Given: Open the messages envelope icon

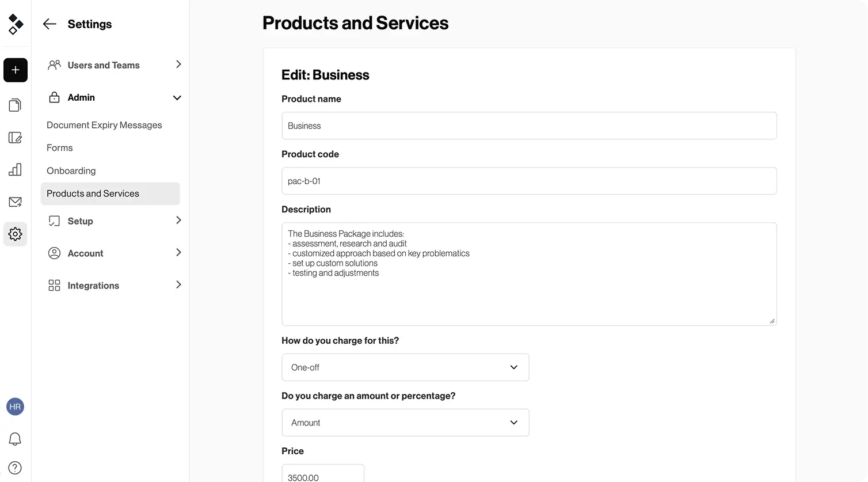Looking at the screenshot, I should [15, 202].
